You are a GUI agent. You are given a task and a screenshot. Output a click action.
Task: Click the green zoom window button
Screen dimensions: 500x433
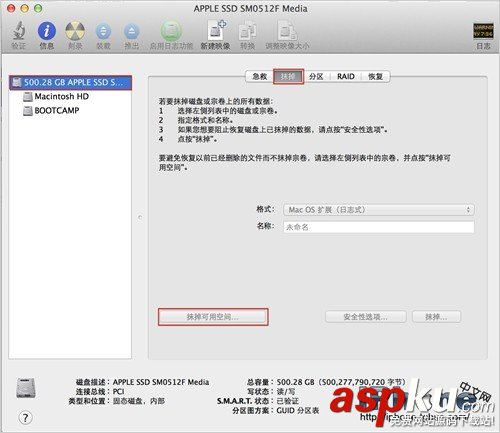(38, 8)
